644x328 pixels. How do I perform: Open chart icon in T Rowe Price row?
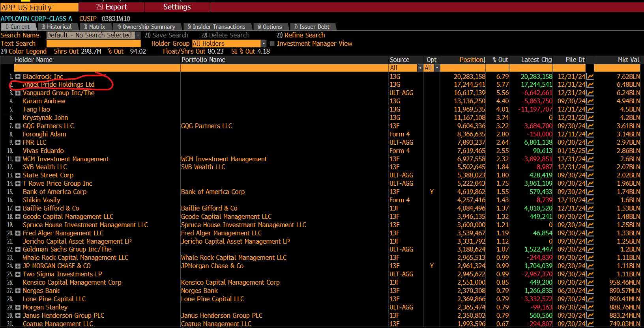pyautogui.click(x=590, y=184)
